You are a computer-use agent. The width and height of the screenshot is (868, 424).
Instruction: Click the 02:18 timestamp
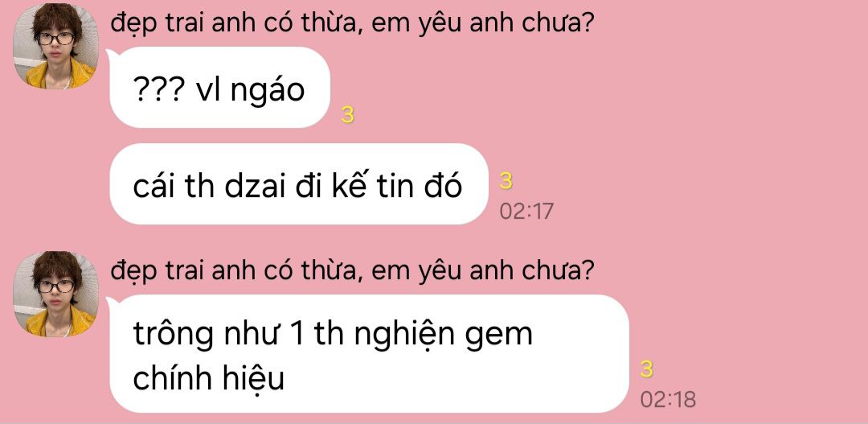coord(668,400)
